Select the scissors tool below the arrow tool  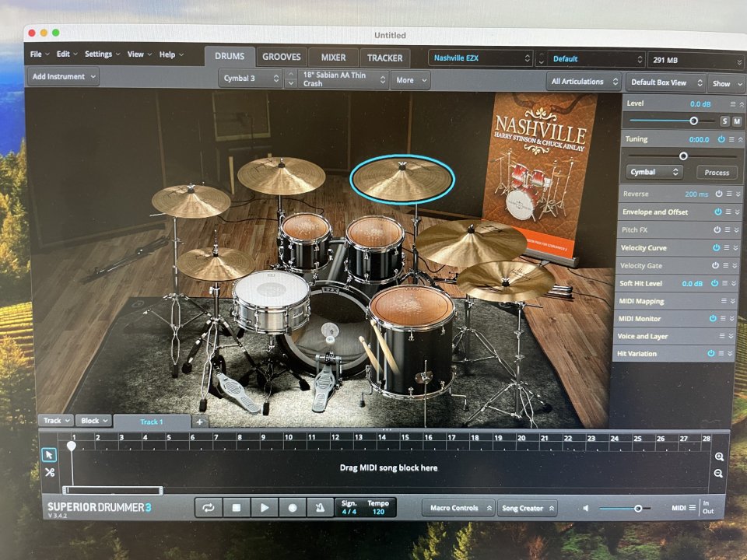51,472
